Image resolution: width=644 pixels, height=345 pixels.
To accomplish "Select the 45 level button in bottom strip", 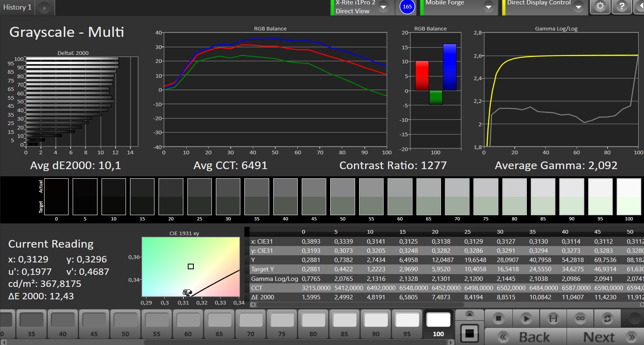I will (94, 324).
